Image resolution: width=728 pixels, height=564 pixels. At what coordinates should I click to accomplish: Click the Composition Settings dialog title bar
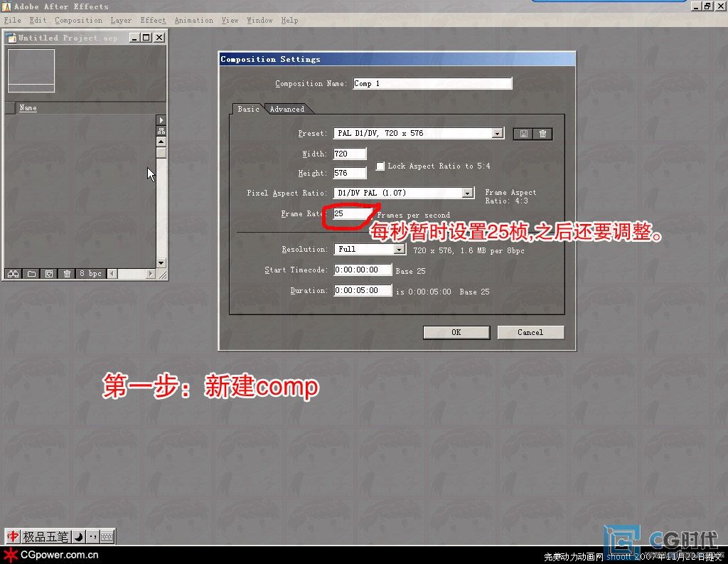click(397, 59)
